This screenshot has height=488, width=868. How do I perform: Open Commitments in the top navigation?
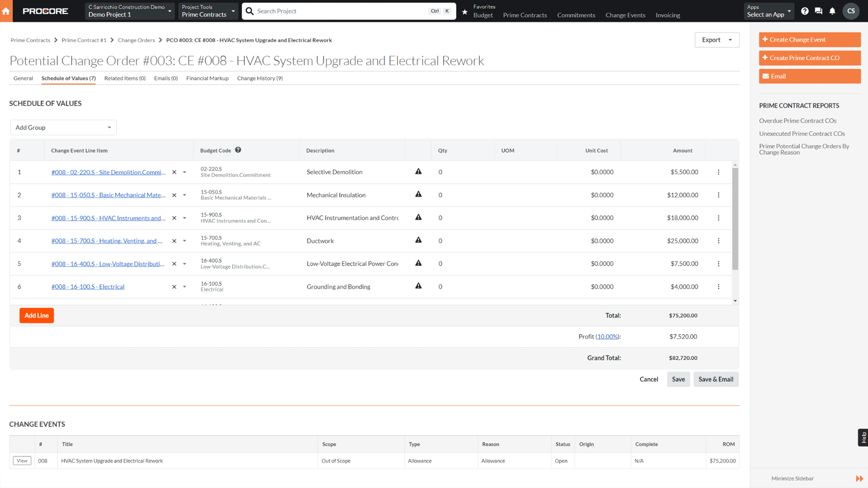pos(576,15)
